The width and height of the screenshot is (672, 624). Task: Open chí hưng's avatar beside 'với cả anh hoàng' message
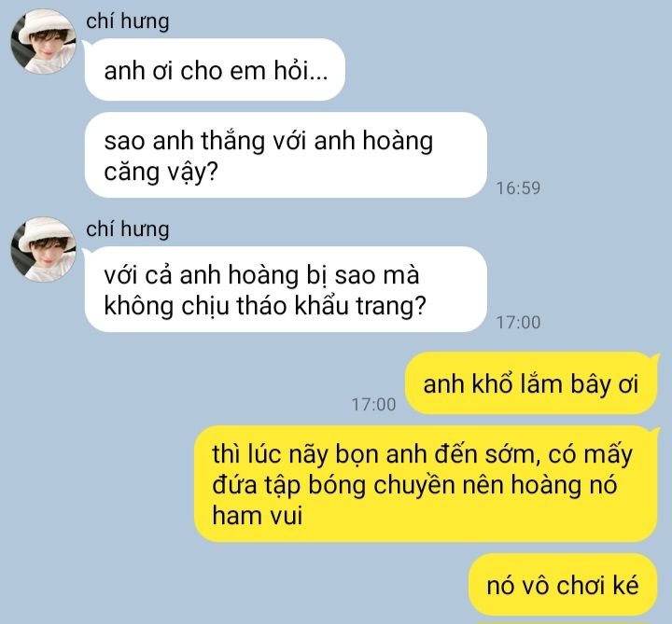43,249
